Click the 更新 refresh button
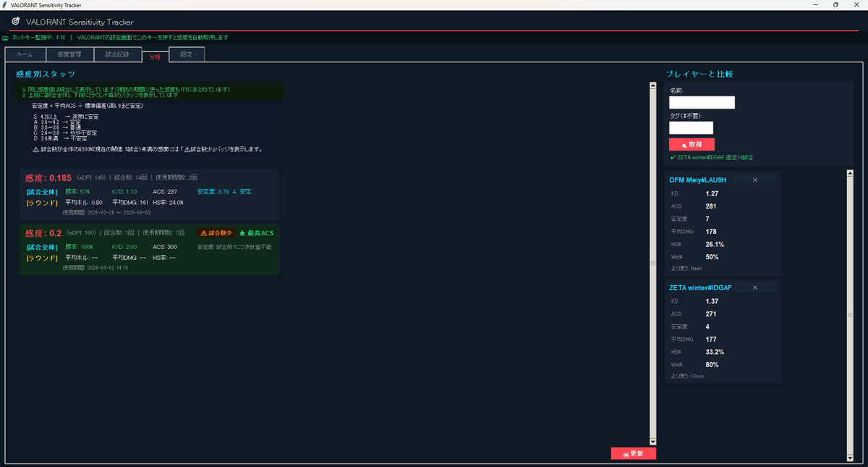Screen dimensions: 868x467 coord(633,453)
